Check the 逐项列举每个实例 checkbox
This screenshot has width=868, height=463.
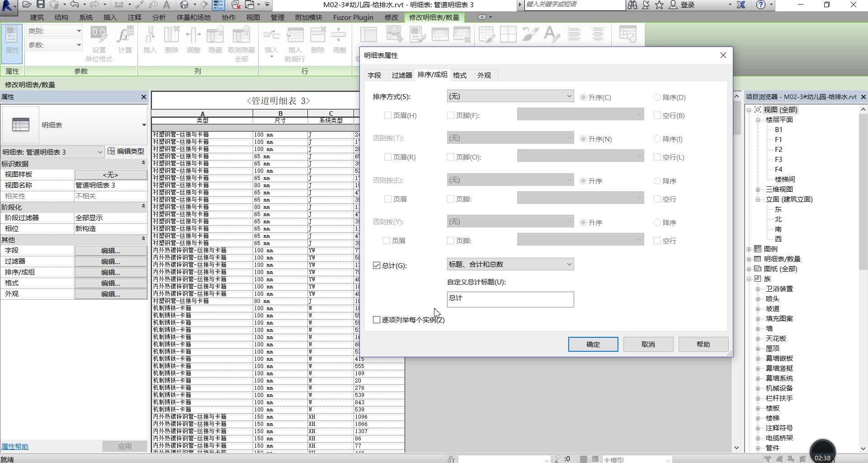(377, 320)
